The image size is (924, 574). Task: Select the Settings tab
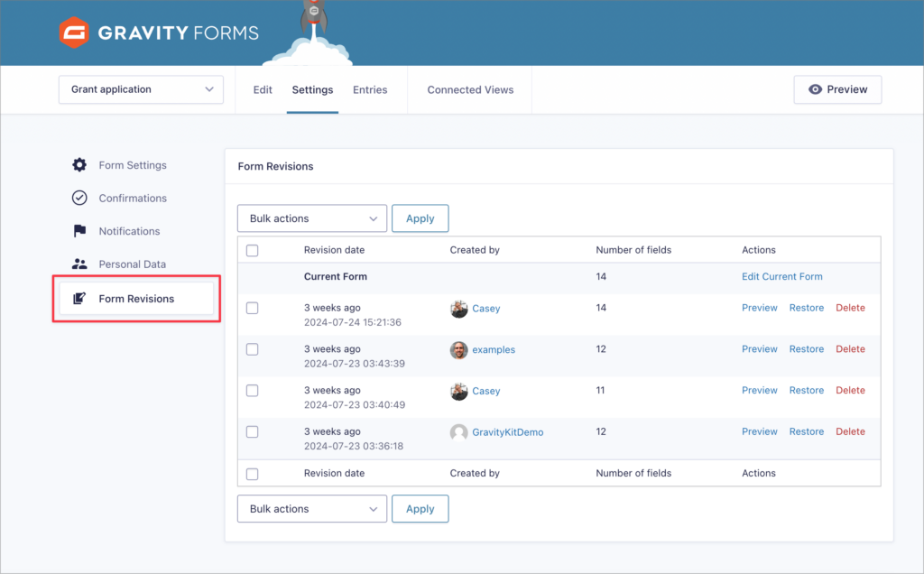point(312,89)
